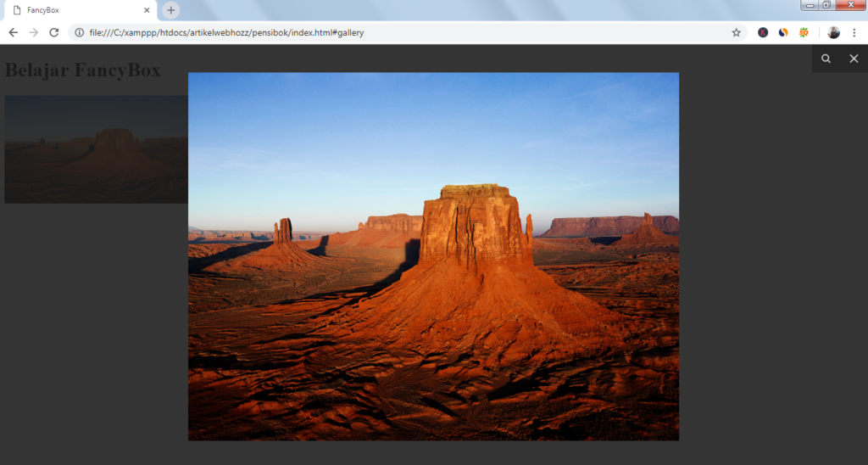Open the orange SQ extension icon
The height and width of the screenshot is (465, 868).
point(804,32)
